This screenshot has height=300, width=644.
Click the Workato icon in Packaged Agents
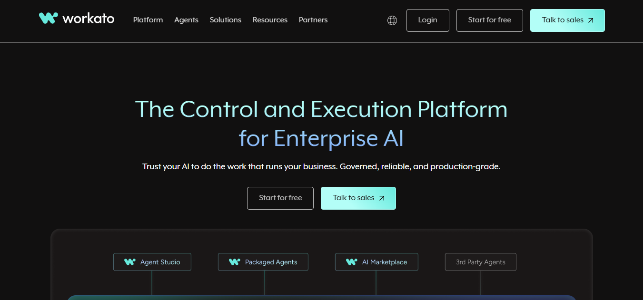tap(234, 262)
